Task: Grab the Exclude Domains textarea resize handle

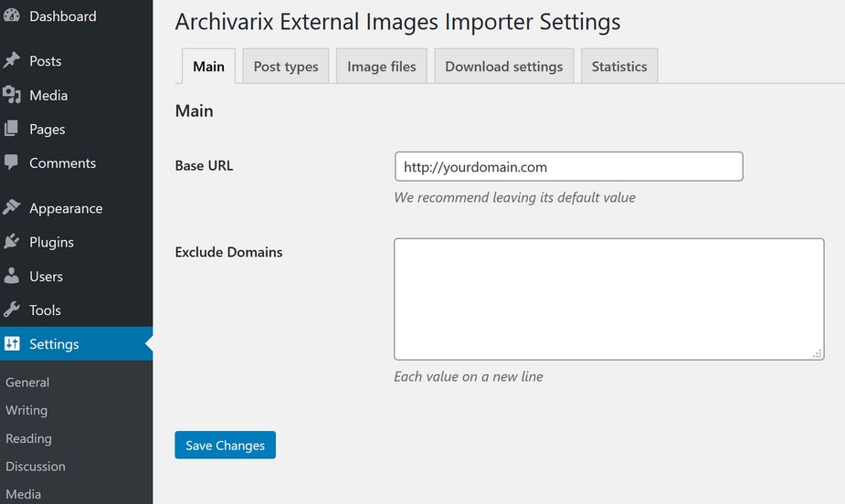Action: point(817,353)
